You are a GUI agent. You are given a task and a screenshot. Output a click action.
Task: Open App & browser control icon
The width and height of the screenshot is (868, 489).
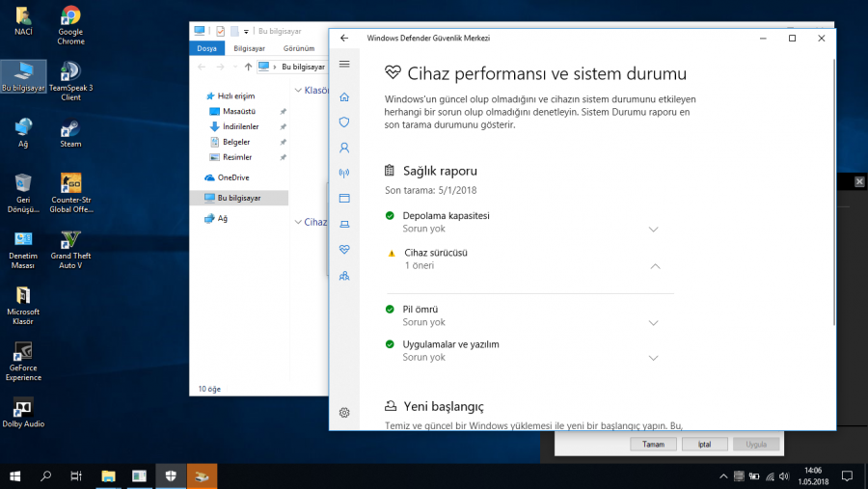point(344,199)
